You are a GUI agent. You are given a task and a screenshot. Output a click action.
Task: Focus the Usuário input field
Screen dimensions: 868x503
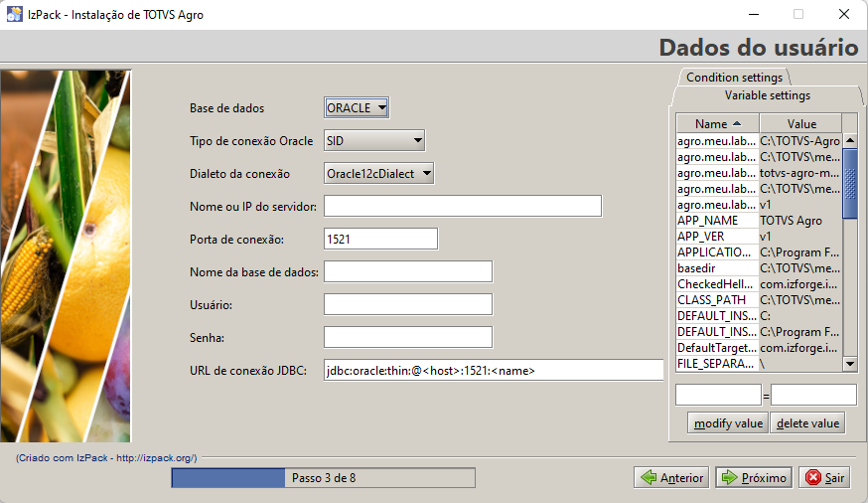point(408,304)
